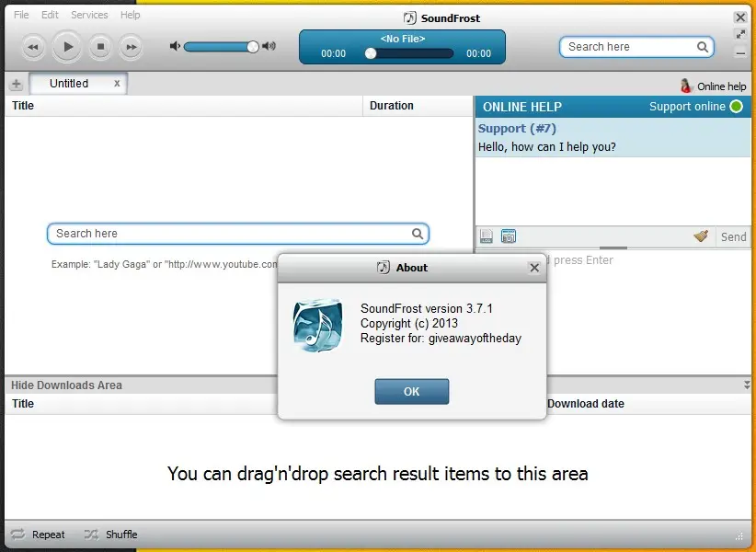Viewport: 756px width, 552px height.
Task: Click the 'SoundFrost version 3.7.1' text
Action: click(427, 308)
